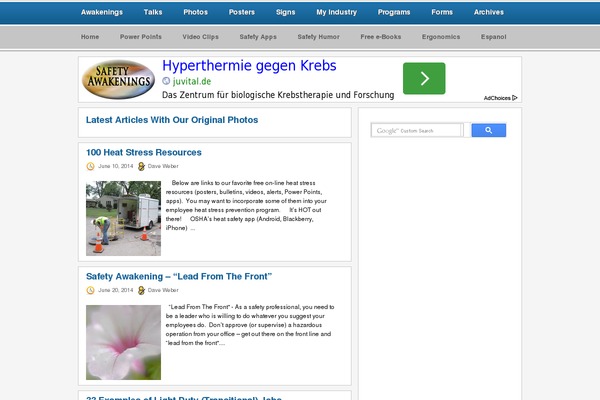Screen dimensions: 600x400
Task: Click the clock icon beside June 20, 2014
Action: (90, 290)
